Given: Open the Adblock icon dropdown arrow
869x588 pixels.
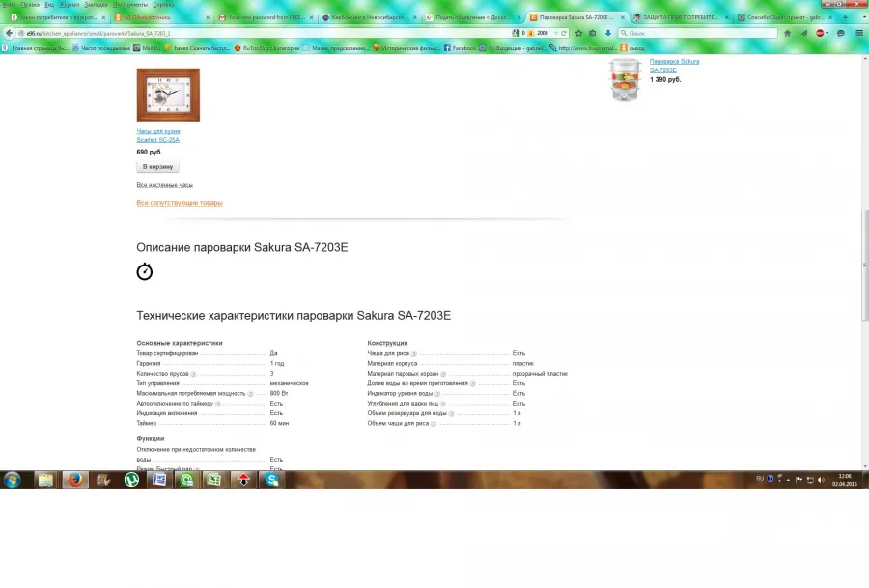Looking at the screenshot, I should (x=827, y=33).
